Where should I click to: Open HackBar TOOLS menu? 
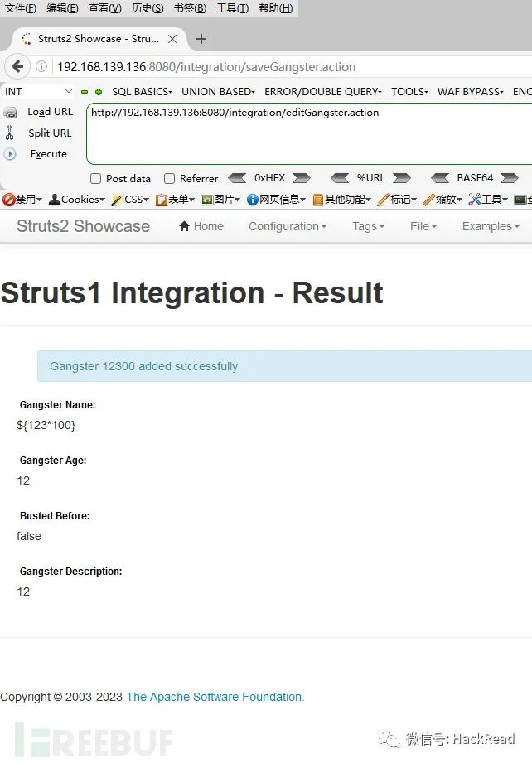[409, 91]
